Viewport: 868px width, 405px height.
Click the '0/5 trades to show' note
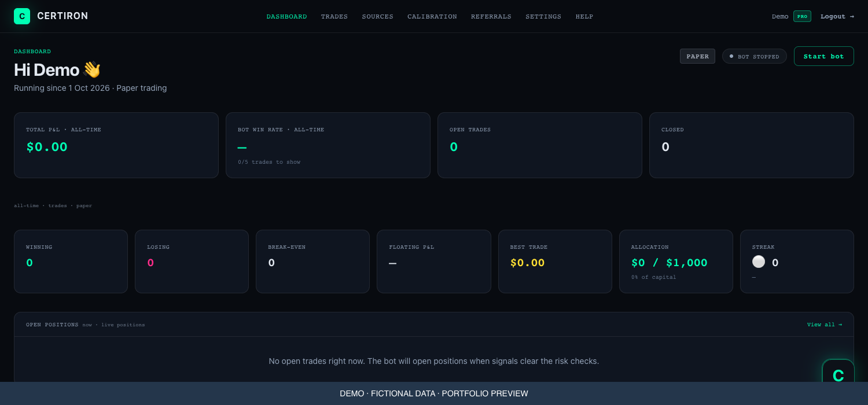269,162
